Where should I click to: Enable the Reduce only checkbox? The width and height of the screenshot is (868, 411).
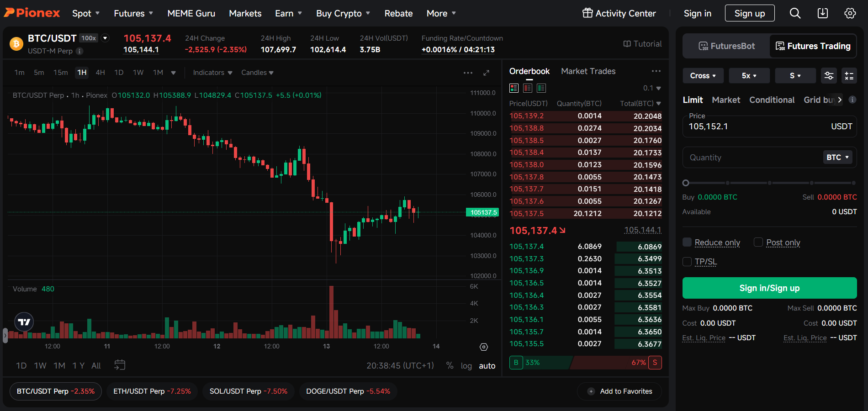click(x=687, y=242)
